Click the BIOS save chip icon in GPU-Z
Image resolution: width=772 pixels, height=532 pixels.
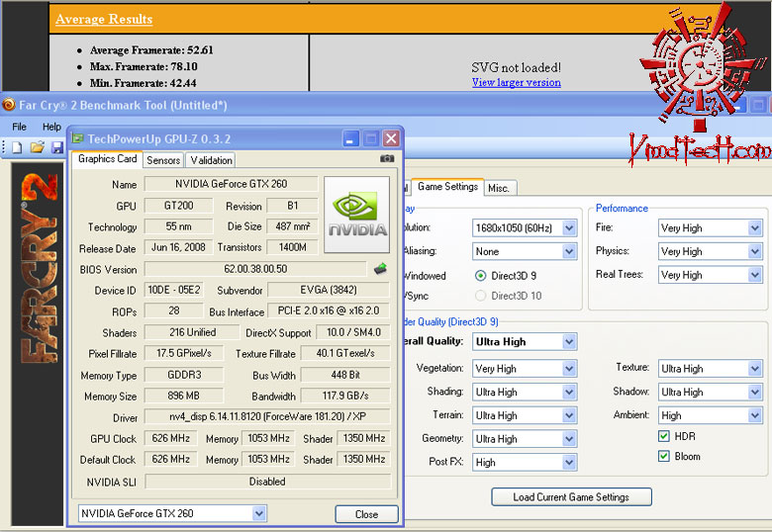[380, 268]
